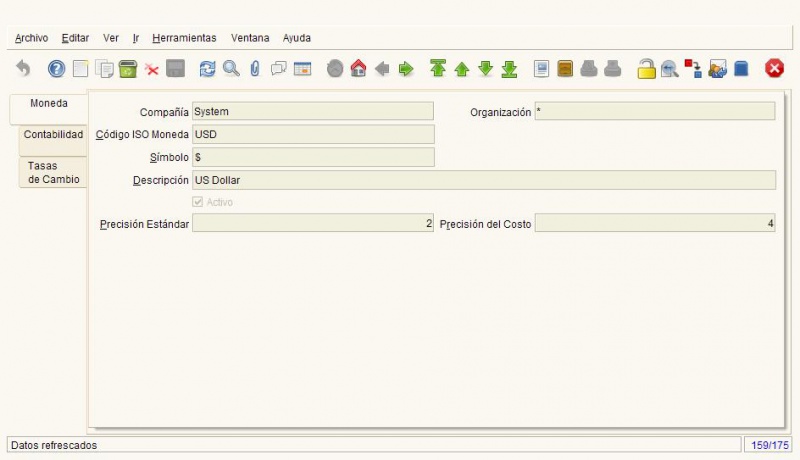Click the Organización field showing asterisk
This screenshot has width=800, height=460.
[x=655, y=111]
